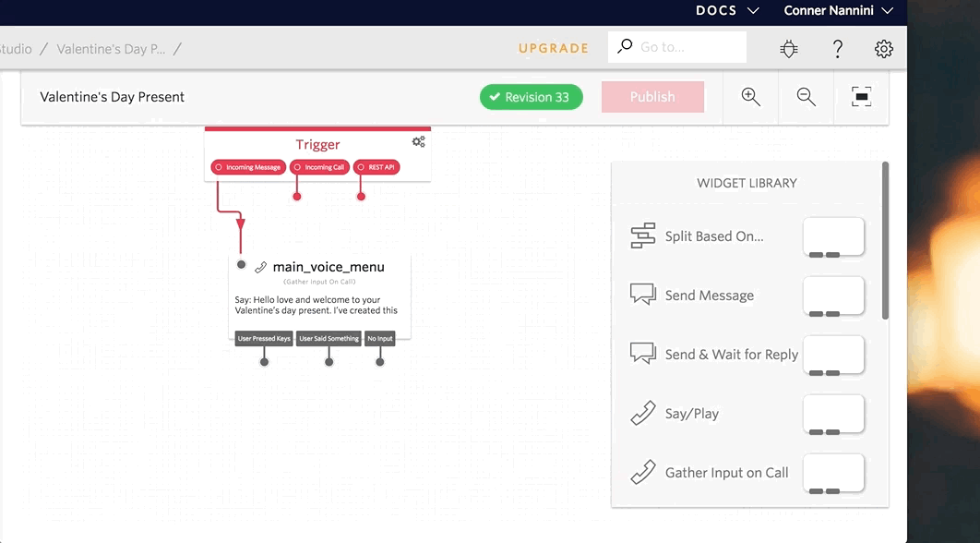This screenshot has height=543, width=980.
Task: Select the User Said Something transition
Action: pyautogui.click(x=329, y=338)
